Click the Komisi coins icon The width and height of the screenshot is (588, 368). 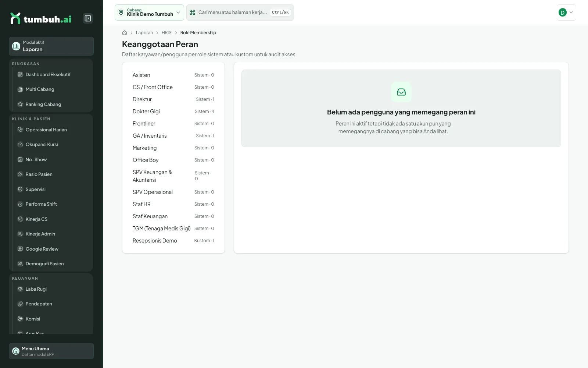[x=20, y=319]
